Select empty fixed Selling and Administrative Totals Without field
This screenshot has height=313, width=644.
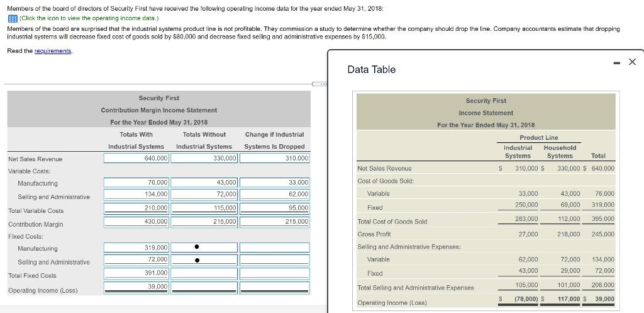(204, 259)
